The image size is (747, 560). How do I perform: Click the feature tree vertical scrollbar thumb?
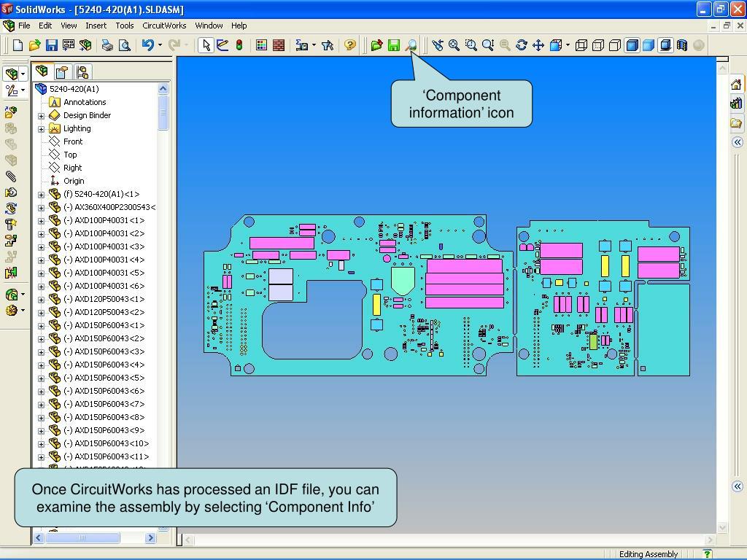[163, 112]
